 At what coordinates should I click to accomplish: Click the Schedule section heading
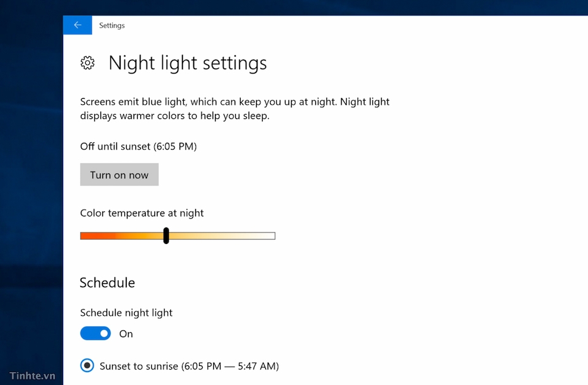107,283
